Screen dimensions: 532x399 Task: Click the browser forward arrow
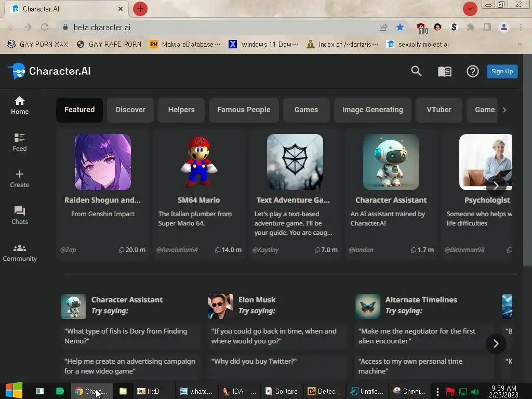click(x=28, y=27)
